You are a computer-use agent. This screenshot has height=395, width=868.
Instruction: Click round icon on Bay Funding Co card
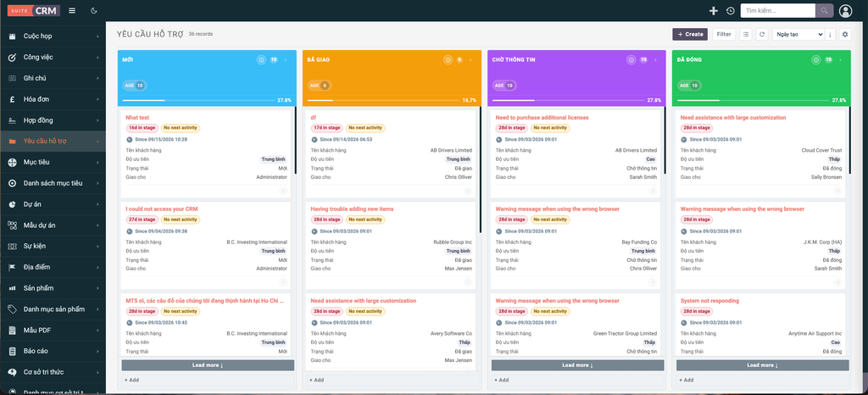(x=653, y=282)
